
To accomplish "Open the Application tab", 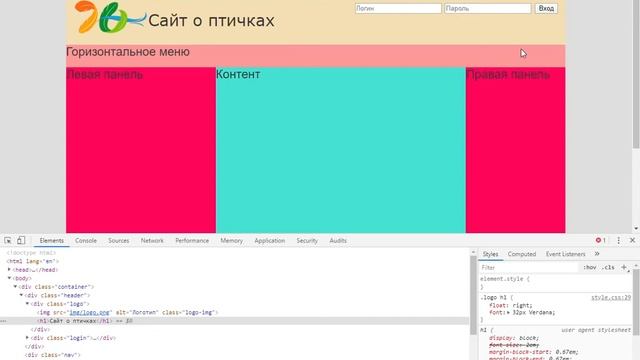I will point(269,241).
